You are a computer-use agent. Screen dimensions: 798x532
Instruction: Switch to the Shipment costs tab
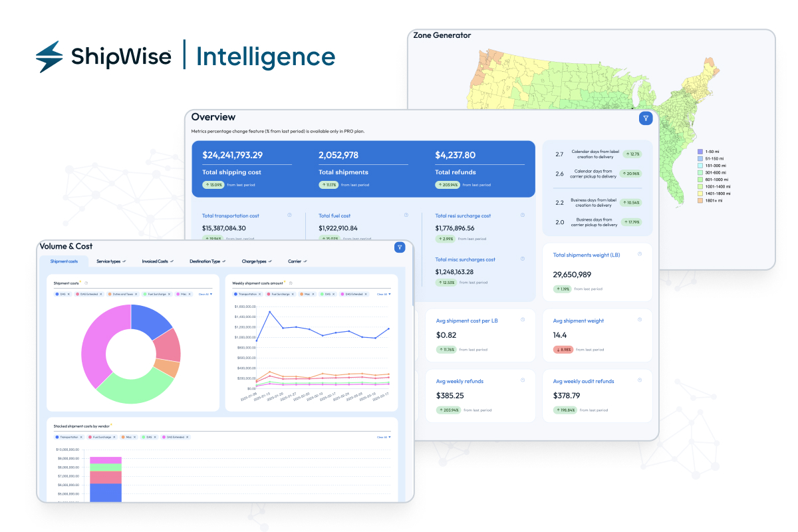63,261
